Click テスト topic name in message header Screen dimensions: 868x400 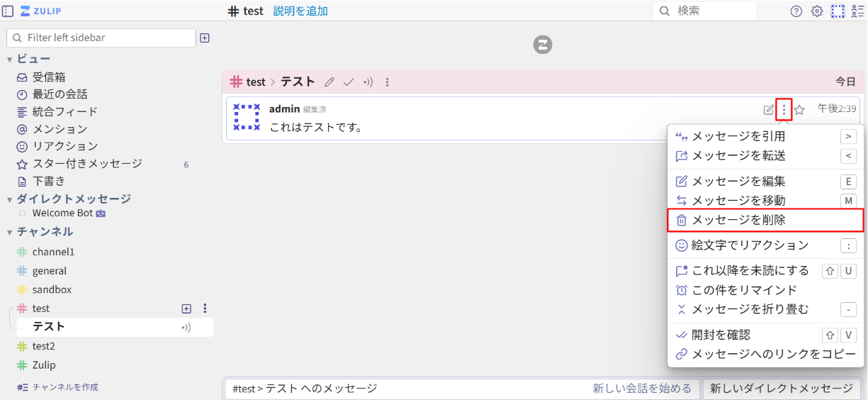click(x=298, y=82)
